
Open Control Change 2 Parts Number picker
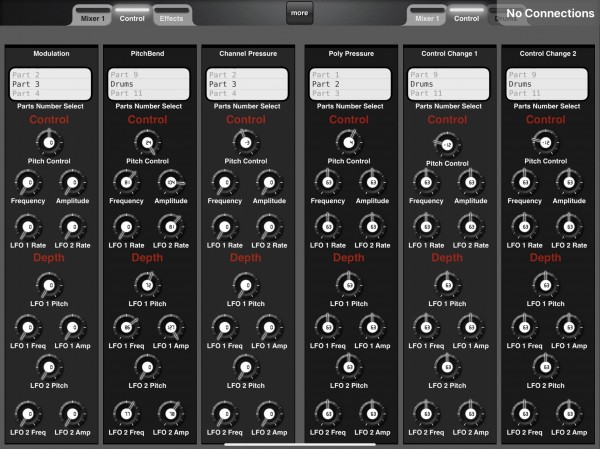(547, 84)
